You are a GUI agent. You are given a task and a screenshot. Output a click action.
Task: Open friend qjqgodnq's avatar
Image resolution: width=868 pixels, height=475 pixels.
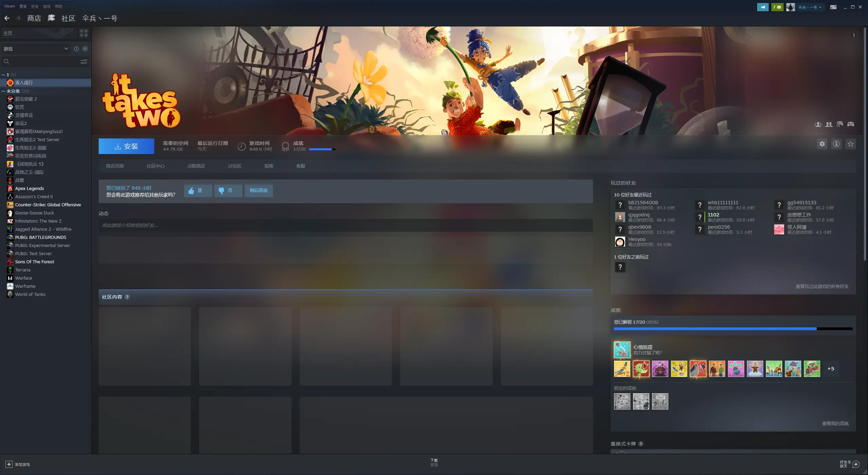pyautogui.click(x=620, y=217)
